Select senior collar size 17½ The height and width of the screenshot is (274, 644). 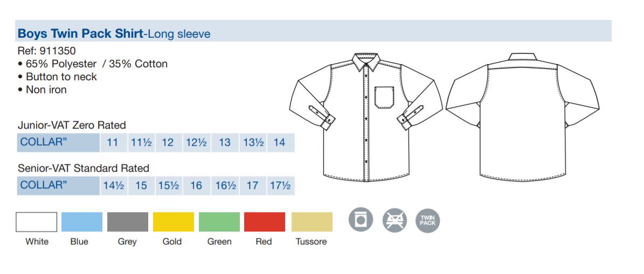click(x=281, y=185)
